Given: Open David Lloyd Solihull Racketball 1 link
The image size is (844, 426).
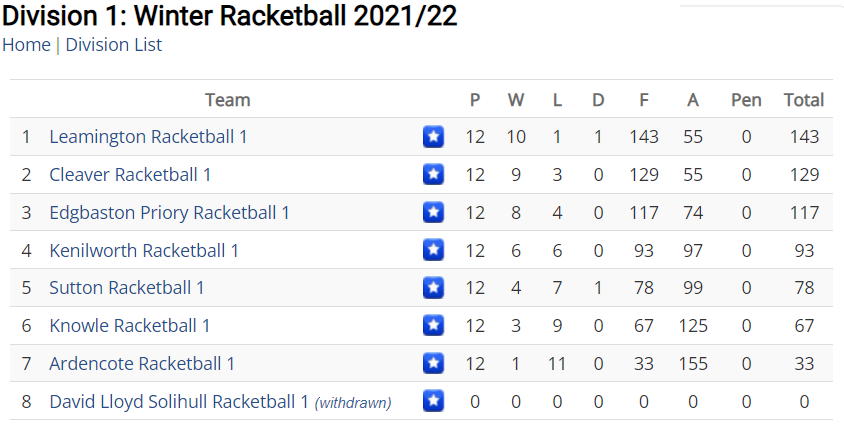Looking at the screenshot, I should coord(179,402).
